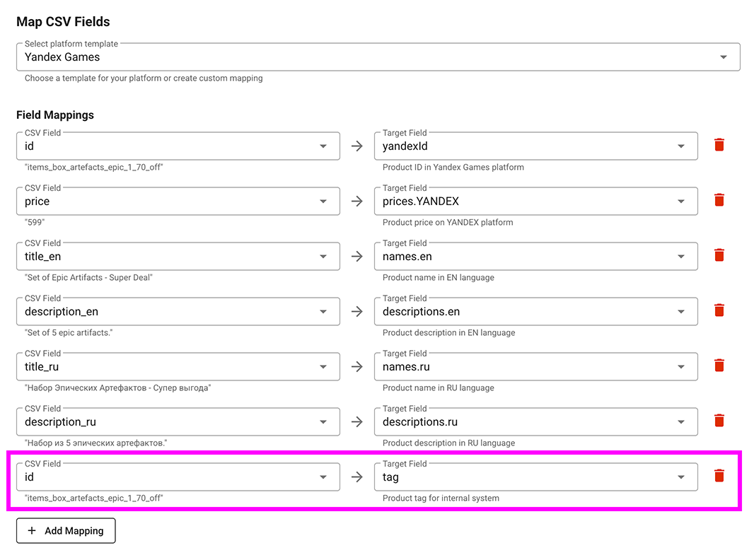
Task: Delete the title_ru to names.ru mapping
Action: pos(719,366)
